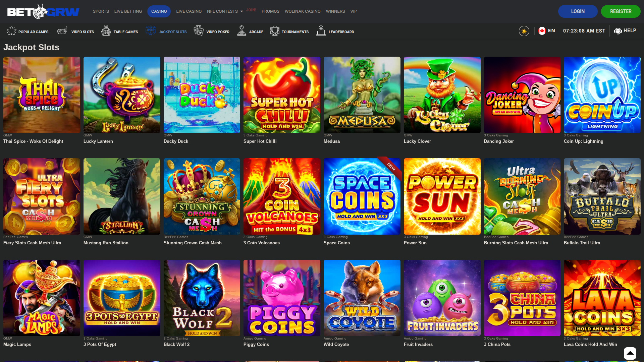Open the Table Games section icon
This screenshot has width=644, height=362.
click(106, 31)
